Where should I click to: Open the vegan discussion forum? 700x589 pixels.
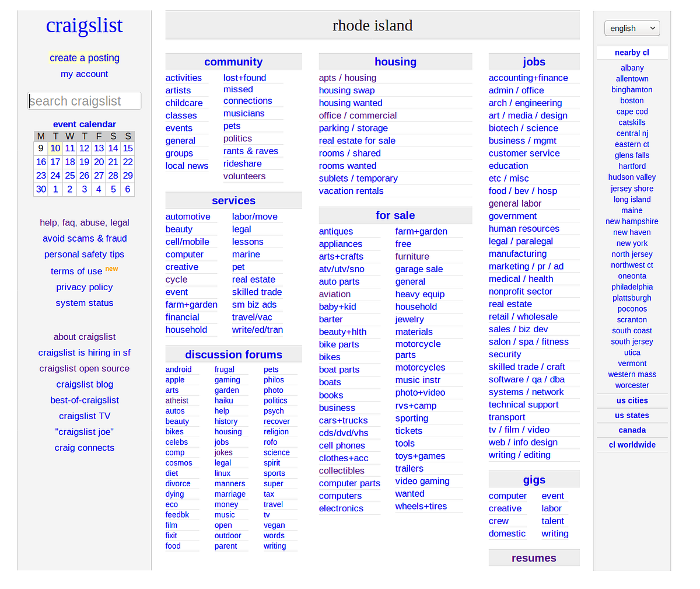(x=274, y=525)
